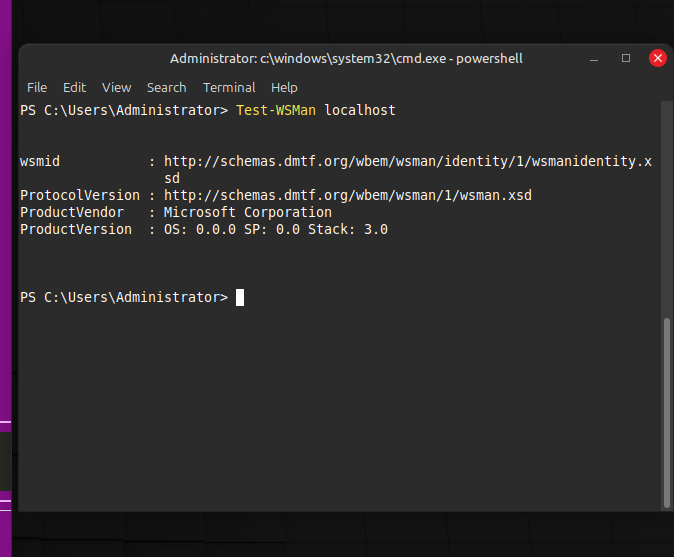Click the Microsoft Corporation vendor value
Image resolution: width=674 pixels, height=557 pixels.
click(x=247, y=212)
